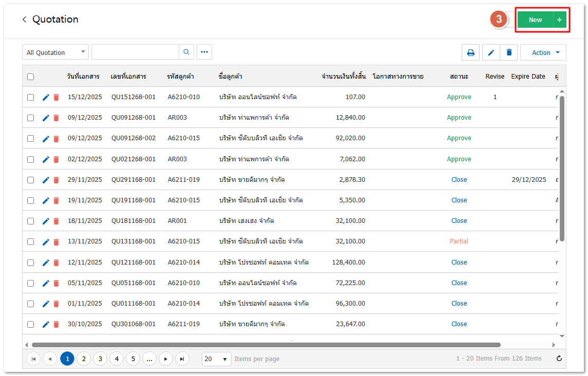This screenshot has width=588, height=376.
Task: Open the 20 items per page dropdown
Action: (x=216, y=359)
